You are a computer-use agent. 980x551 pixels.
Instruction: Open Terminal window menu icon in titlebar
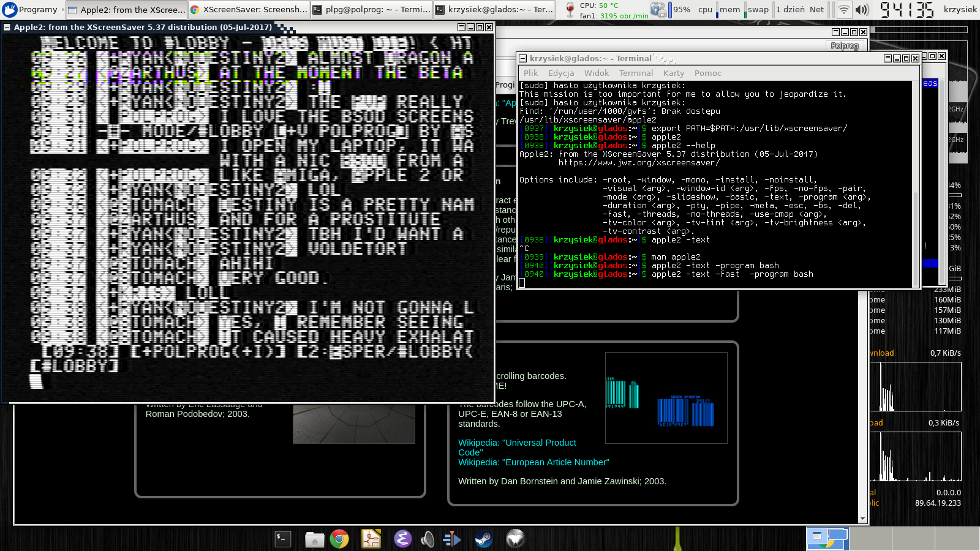523,58
